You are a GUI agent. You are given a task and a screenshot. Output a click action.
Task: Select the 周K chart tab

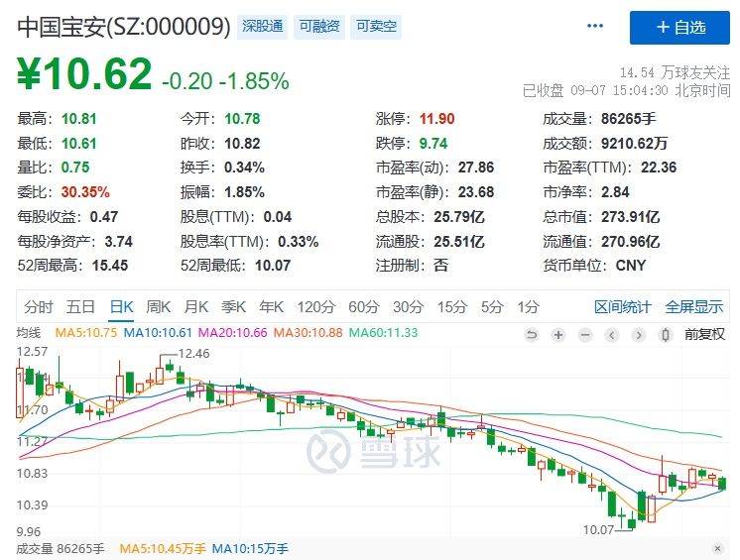[158, 307]
